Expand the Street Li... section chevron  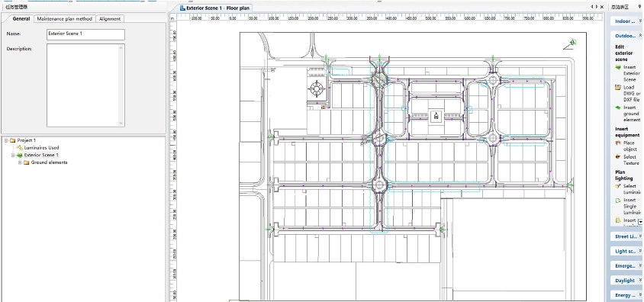640,236
